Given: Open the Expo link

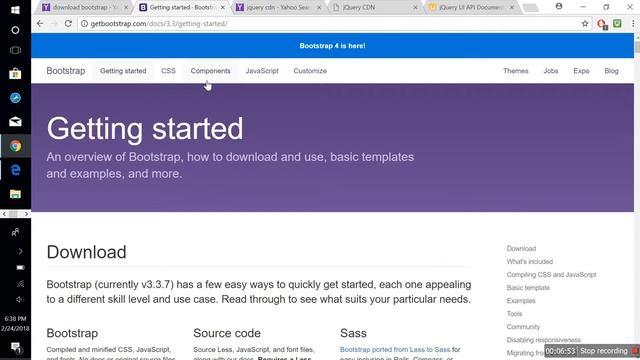Looking at the screenshot, I should 581,71.
